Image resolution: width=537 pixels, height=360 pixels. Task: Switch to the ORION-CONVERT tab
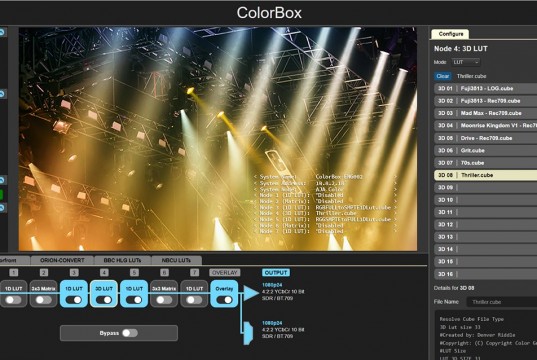62,260
